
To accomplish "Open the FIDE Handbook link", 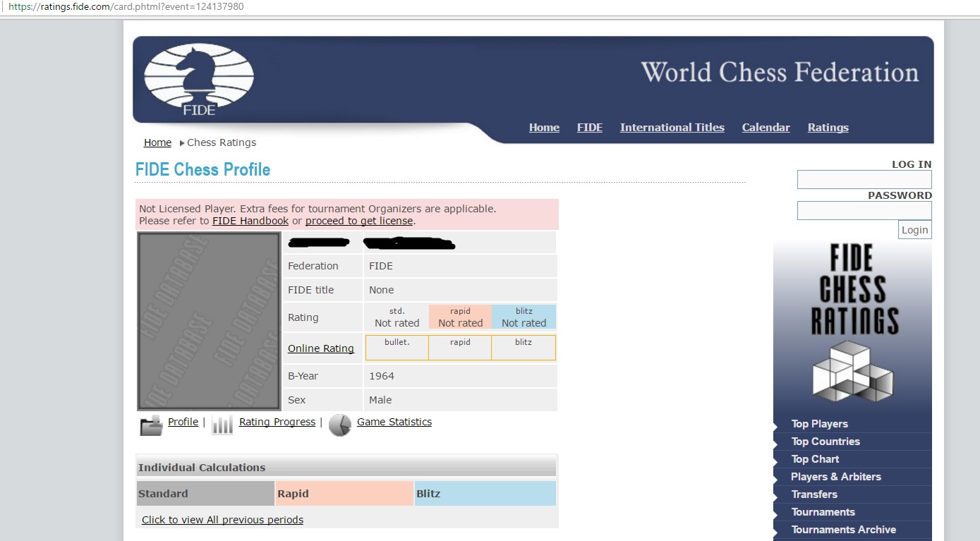I will coord(250,221).
